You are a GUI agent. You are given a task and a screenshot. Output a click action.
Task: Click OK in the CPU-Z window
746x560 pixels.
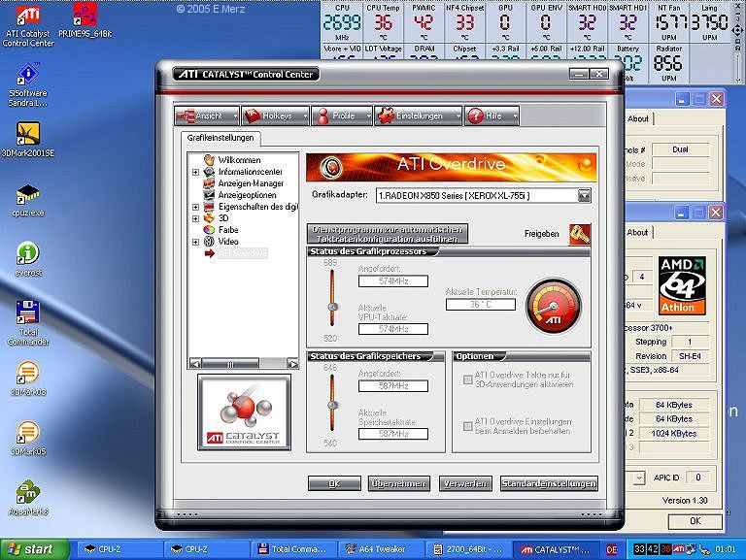point(695,521)
